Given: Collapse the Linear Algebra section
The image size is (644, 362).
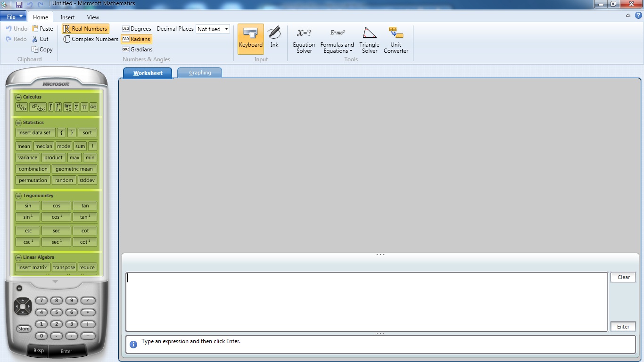Looking at the screenshot, I should [18, 257].
